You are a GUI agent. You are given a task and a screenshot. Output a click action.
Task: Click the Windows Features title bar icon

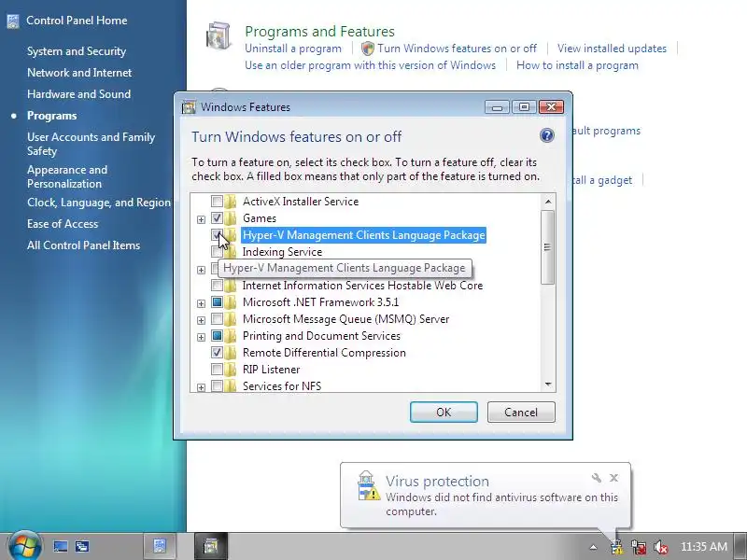pos(189,107)
